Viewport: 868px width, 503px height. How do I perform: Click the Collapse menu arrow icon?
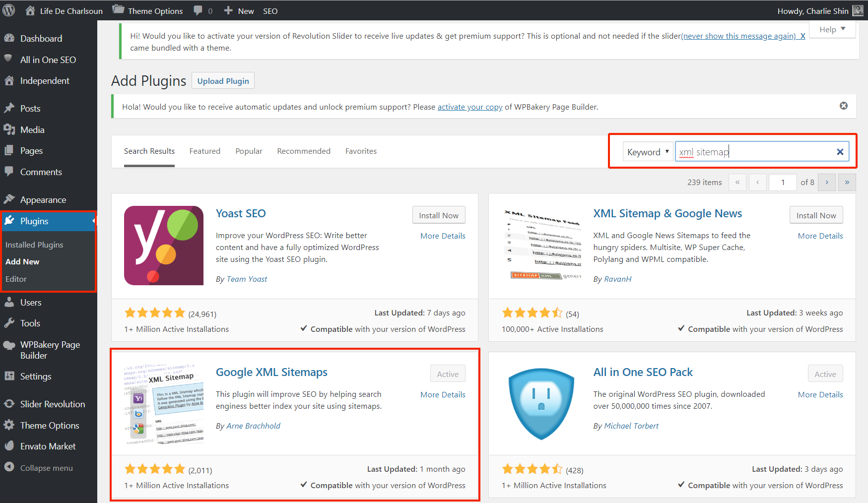(x=9, y=467)
